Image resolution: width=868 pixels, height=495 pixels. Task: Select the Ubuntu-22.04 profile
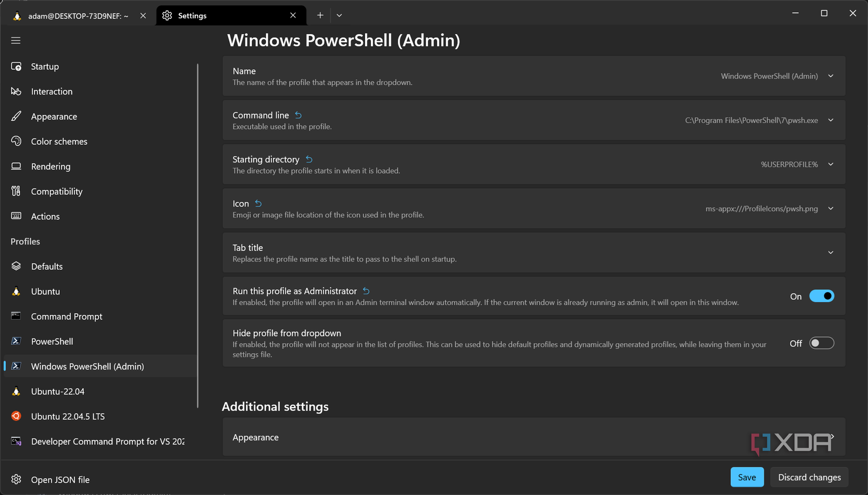(100, 391)
